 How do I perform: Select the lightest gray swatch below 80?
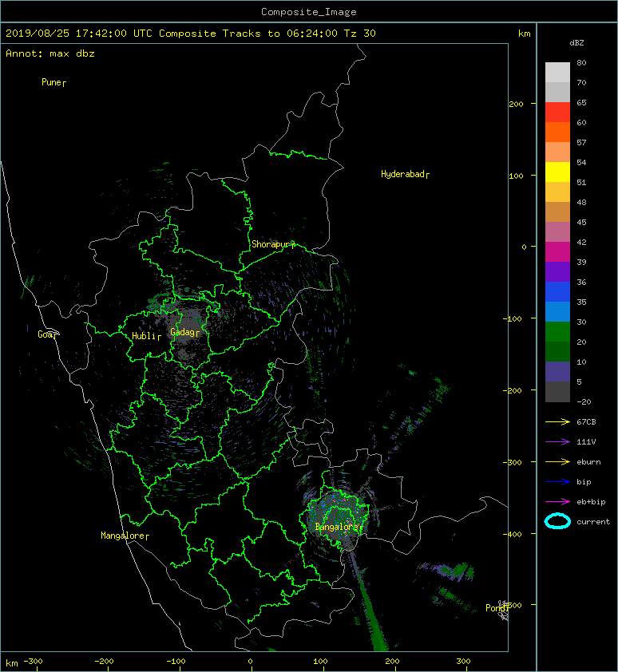(557, 73)
